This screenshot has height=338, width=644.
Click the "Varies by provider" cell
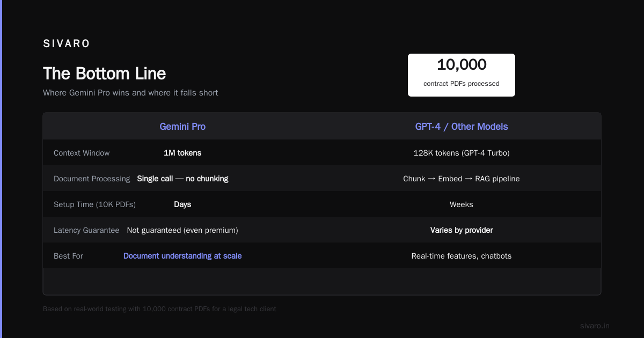(x=462, y=230)
